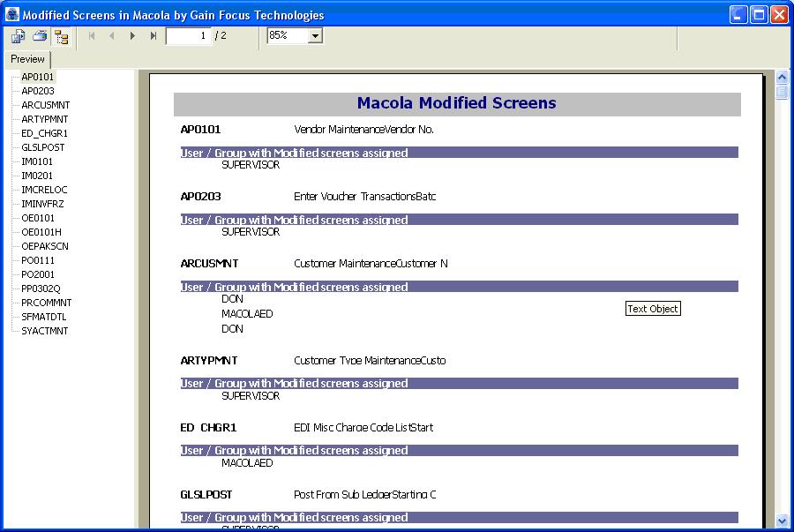This screenshot has width=794, height=532.
Task: Go to previous page arrow
Action: [112, 36]
